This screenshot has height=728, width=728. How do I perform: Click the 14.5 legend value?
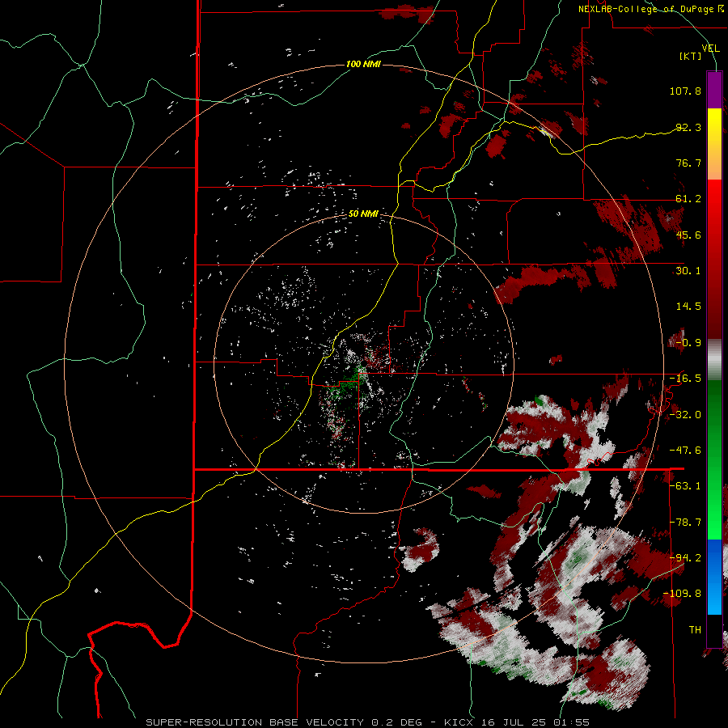688,307
